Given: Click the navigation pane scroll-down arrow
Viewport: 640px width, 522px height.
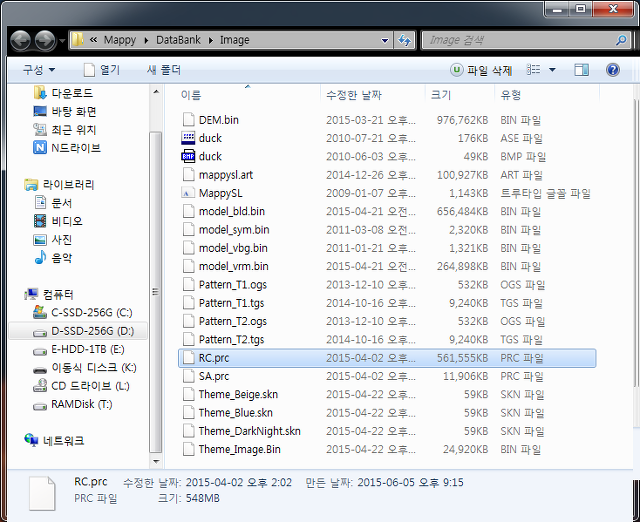Looking at the screenshot, I should [x=156, y=462].
